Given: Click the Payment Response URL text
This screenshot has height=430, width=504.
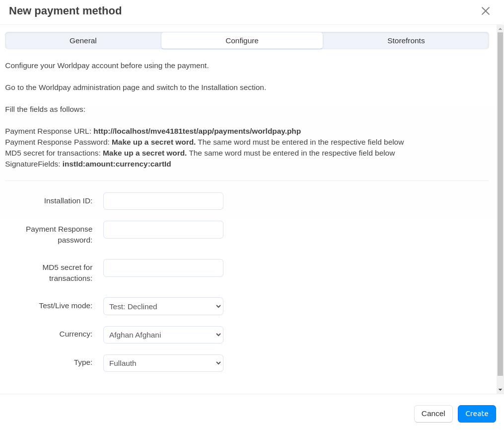Looking at the screenshot, I should tap(153, 131).
